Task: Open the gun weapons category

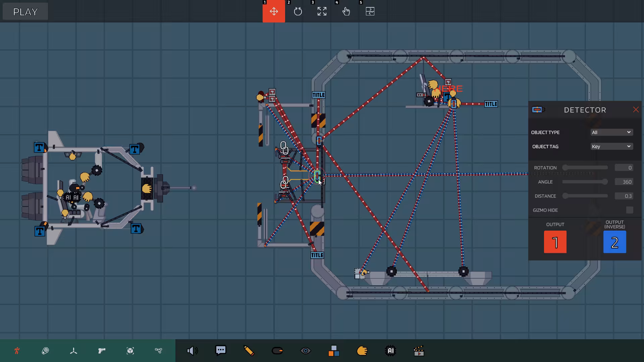Action: coord(102,351)
